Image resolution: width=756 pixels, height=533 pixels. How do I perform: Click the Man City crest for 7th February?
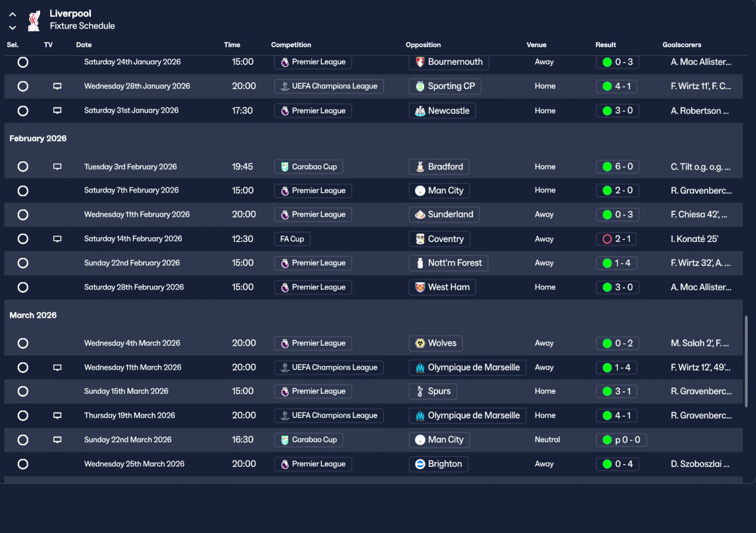(420, 191)
